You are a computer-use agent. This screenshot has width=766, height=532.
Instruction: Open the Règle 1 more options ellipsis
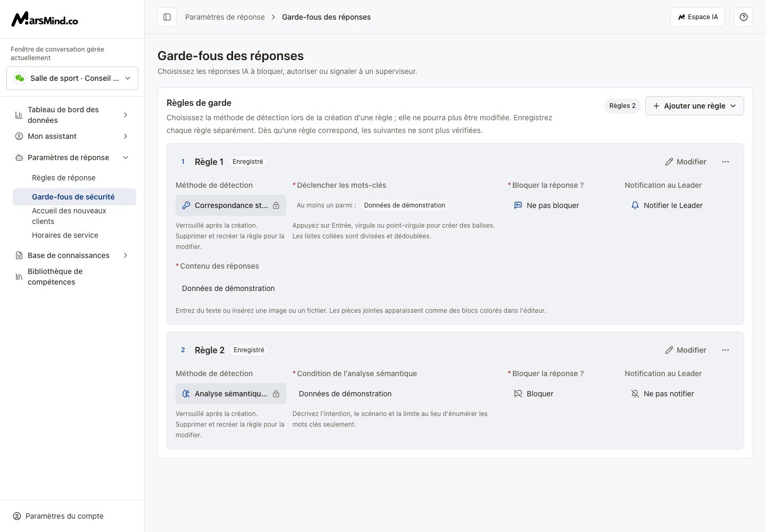click(726, 162)
